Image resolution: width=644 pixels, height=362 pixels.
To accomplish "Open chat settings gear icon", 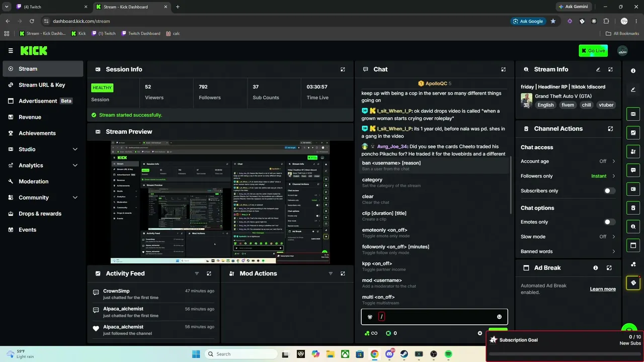I will (480, 333).
